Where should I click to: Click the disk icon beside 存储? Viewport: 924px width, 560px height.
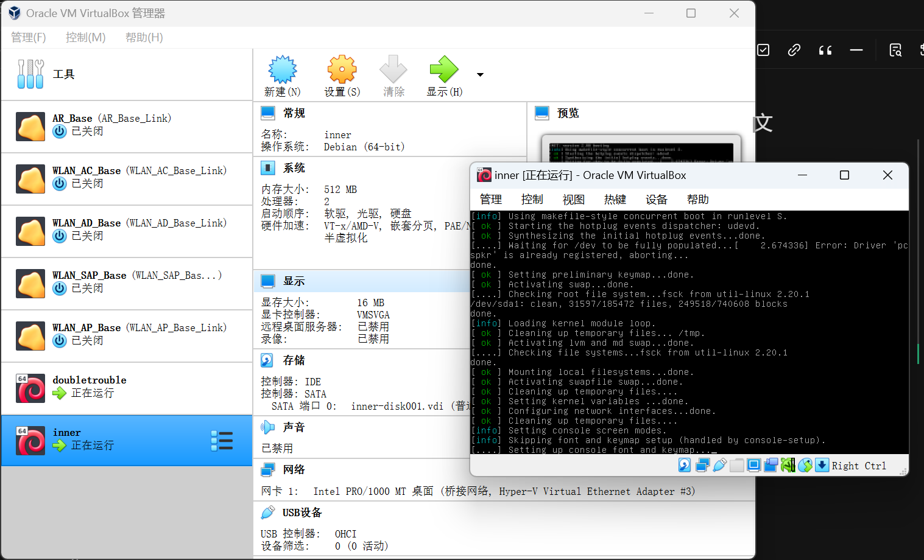[x=267, y=360]
